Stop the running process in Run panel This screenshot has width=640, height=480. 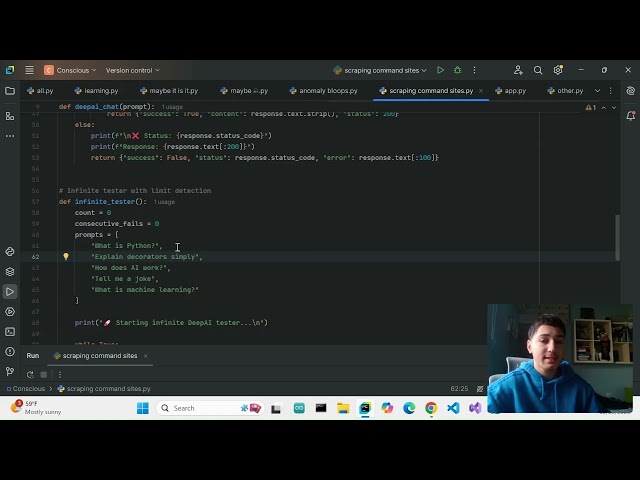tap(44, 374)
